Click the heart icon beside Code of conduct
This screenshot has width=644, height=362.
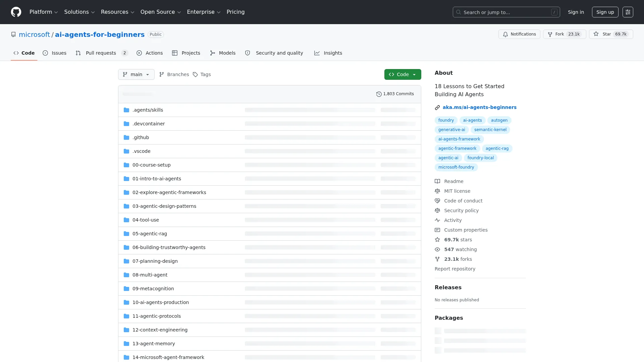click(437, 201)
